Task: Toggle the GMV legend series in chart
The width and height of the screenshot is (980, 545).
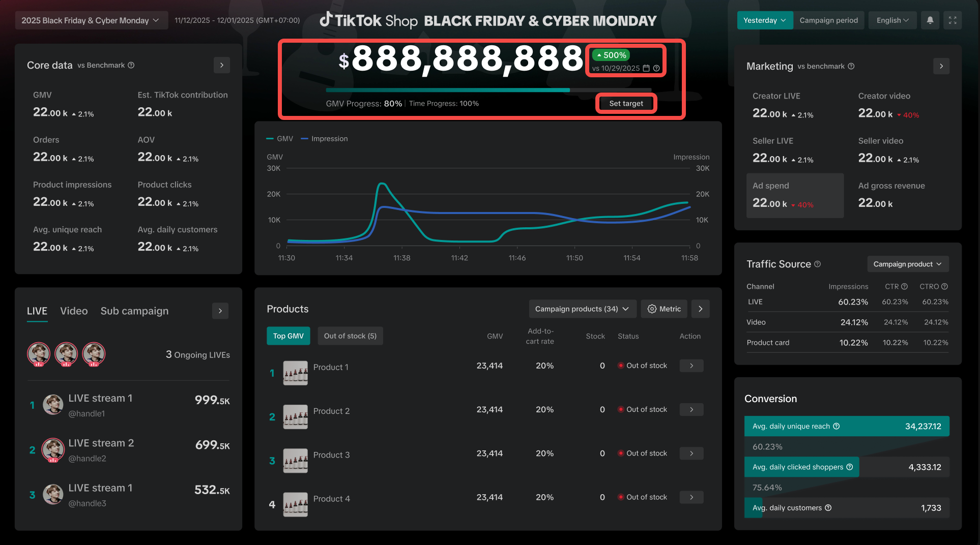Action: [280, 139]
